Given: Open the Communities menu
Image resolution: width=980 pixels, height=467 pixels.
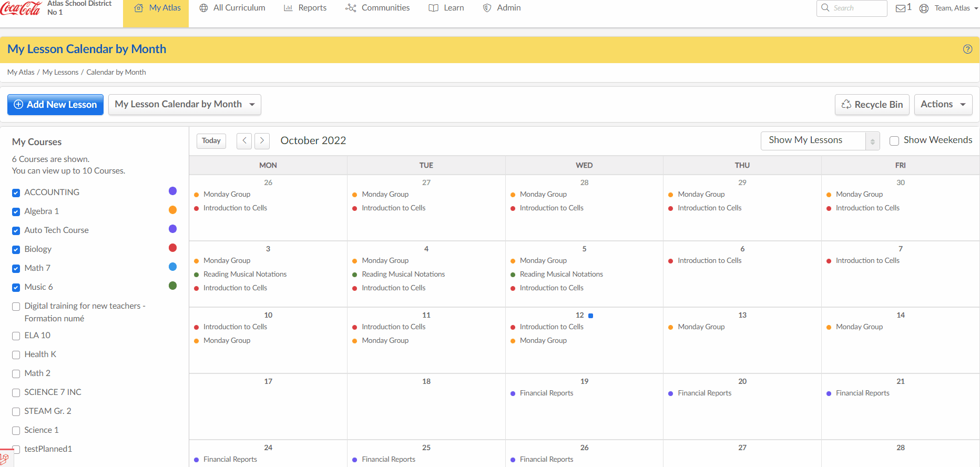Looking at the screenshot, I should click(x=377, y=8).
